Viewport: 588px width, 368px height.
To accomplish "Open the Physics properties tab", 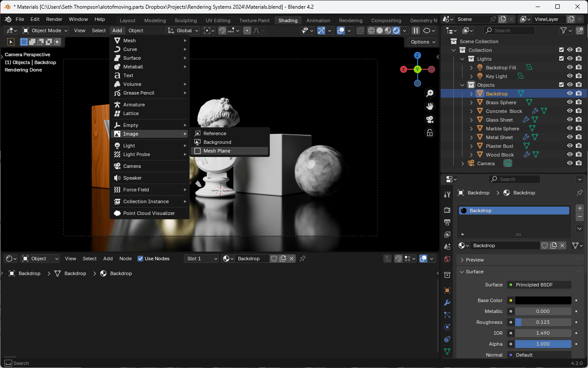I will tap(447, 327).
